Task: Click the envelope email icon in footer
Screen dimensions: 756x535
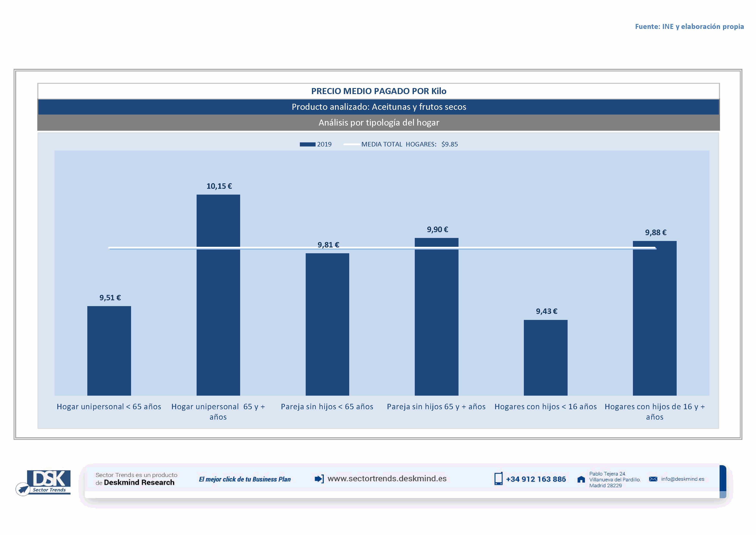Action: pyautogui.click(x=653, y=479)
